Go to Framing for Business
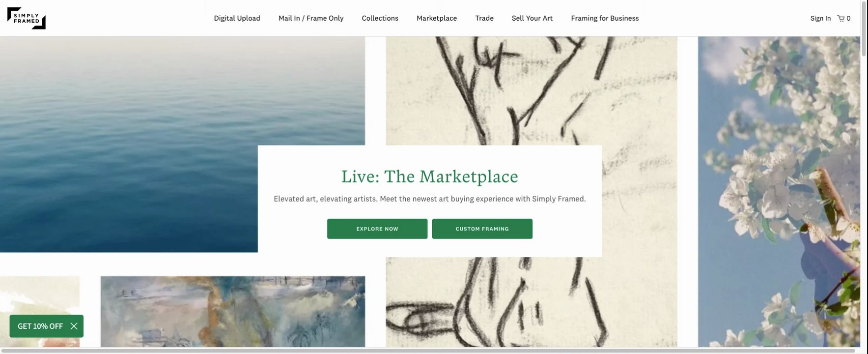This screenshot has width=868, height=354. point(605,18)
